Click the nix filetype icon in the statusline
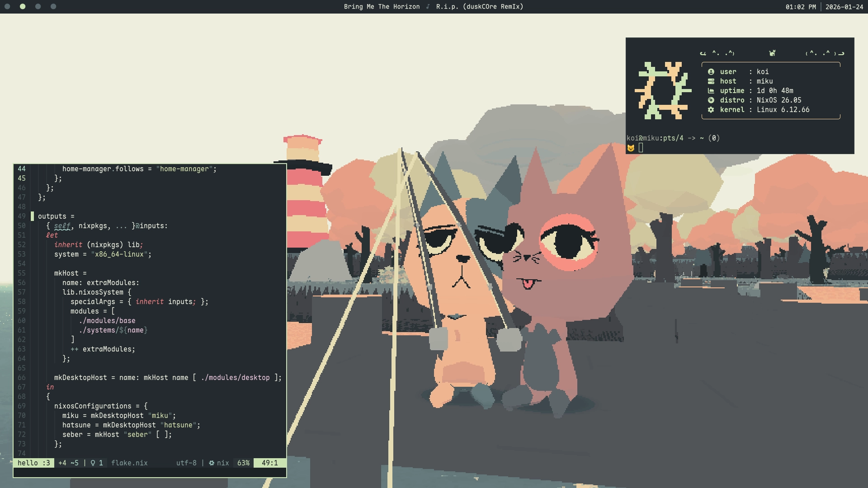 coord(212,463)
